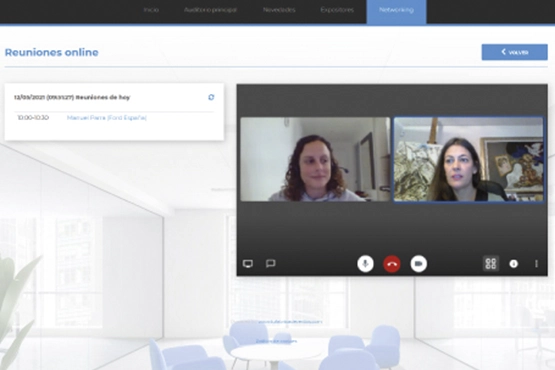Hang up with the red phone button

pyautogui.click(x=392, y=264)
